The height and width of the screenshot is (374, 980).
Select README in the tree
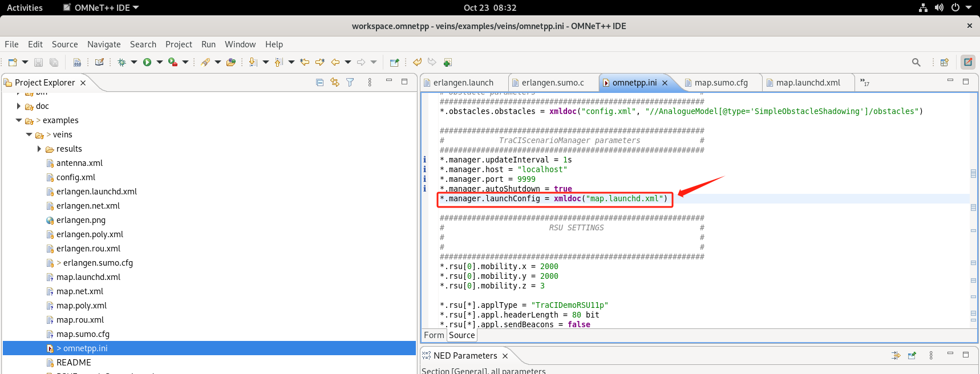[x=74, y=363]
